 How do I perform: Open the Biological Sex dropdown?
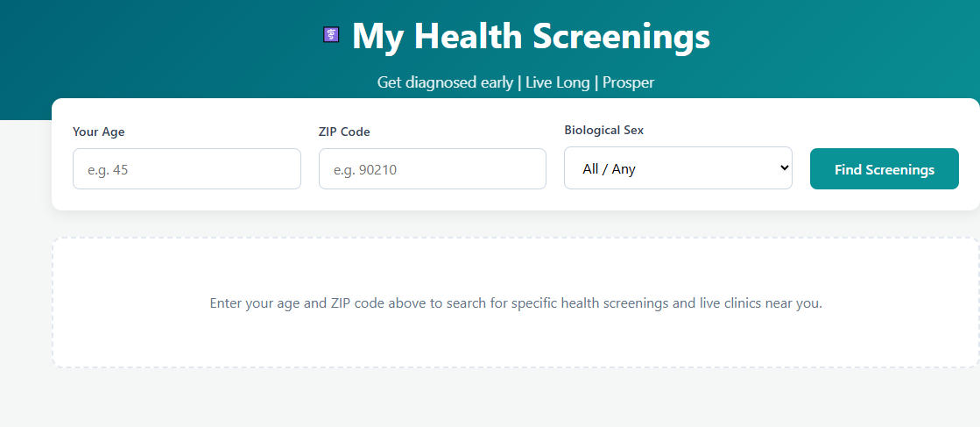point(678,167)
